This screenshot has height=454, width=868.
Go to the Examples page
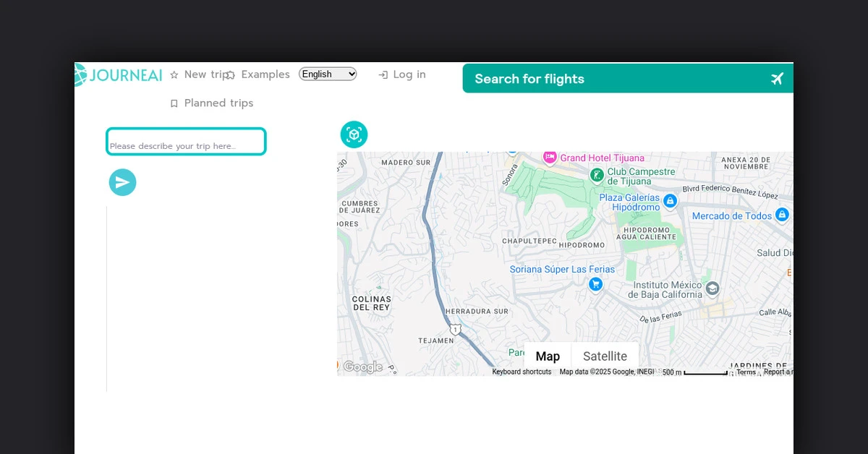pyautogui.click(x=265, y=74)
